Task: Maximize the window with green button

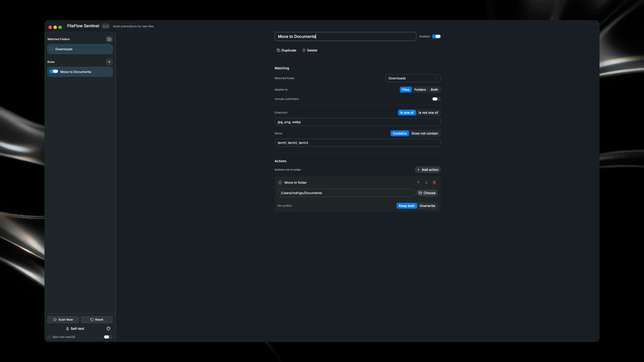Action: 60,27
